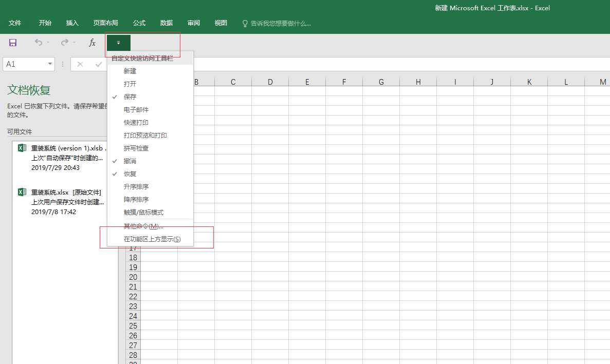Select row 24 header
Screen dimensions: 610x364
[133, 316]
